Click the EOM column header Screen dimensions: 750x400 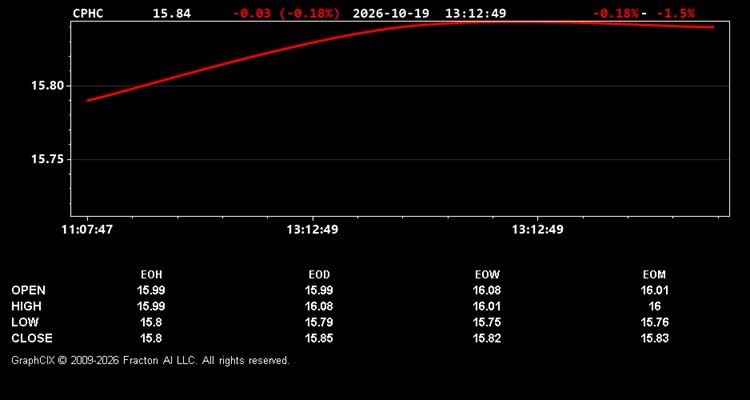pos(654,275)
